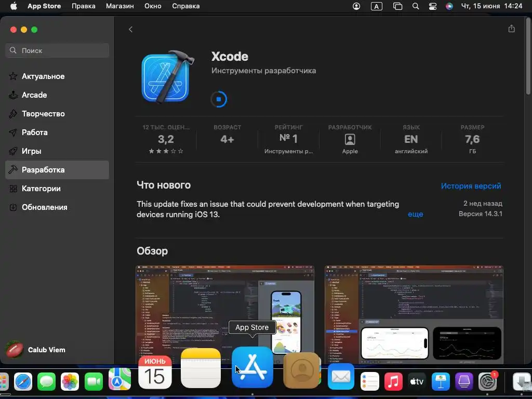Select Творчество in the sidebar
This screenshot has height=399, width=532.
(57, 114)
